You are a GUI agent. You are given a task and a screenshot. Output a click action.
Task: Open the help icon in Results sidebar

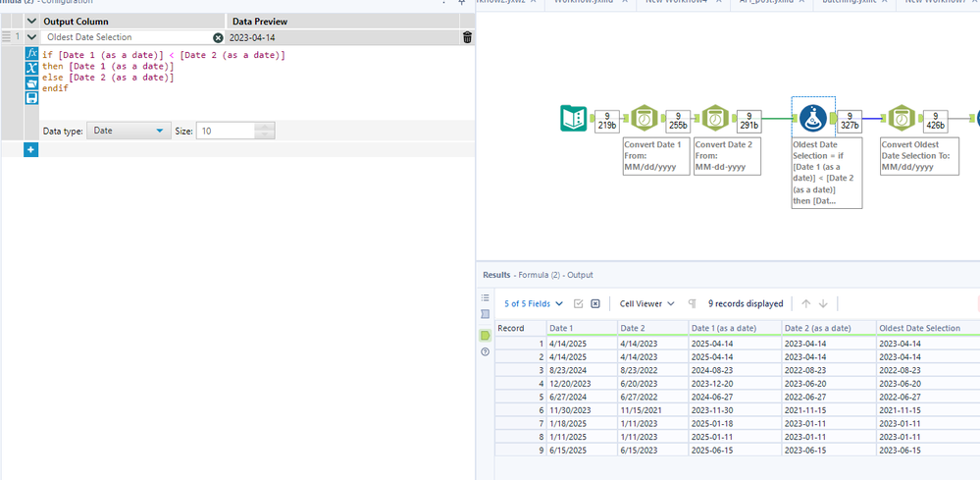tap(485, 351)
